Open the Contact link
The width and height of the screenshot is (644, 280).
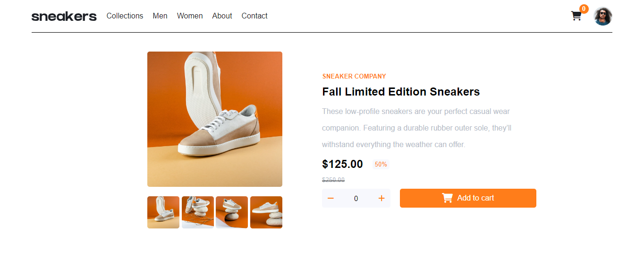pos(254,16)
